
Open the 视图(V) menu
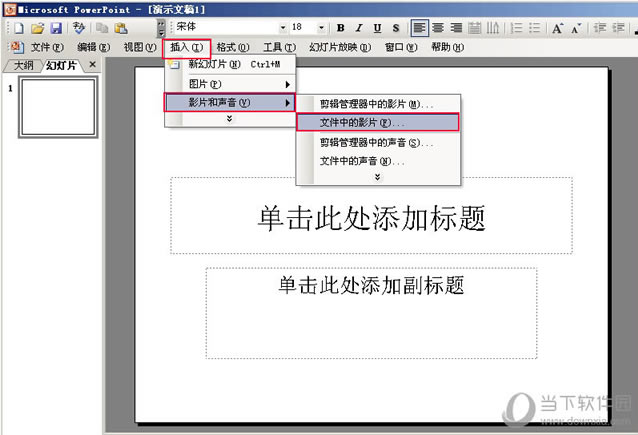pyautogui.click(x=140, y=47)
